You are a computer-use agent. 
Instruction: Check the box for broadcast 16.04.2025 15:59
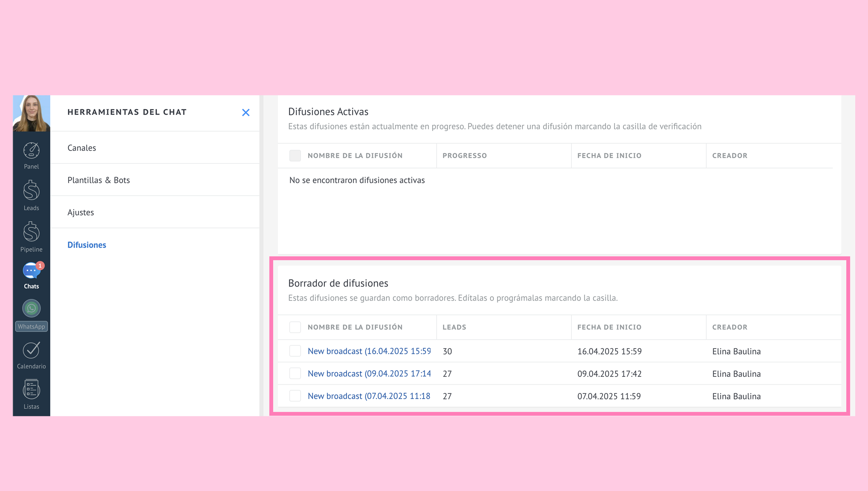(x=295, y=351)
